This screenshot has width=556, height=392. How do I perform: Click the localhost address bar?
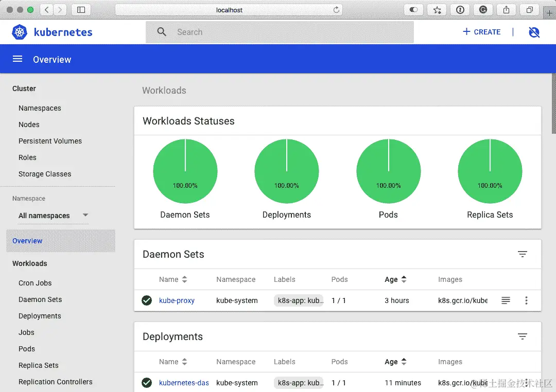point(229,10)
